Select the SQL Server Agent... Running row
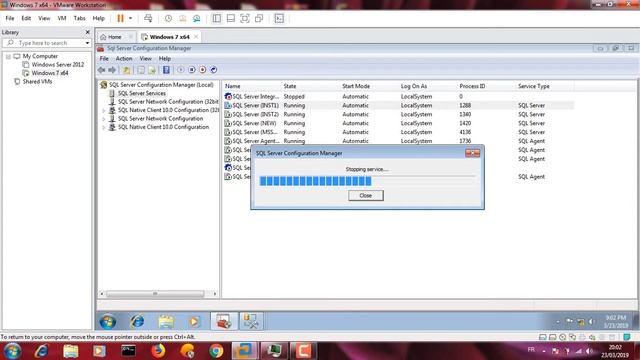Screen dimensions: 640x360 398,141
